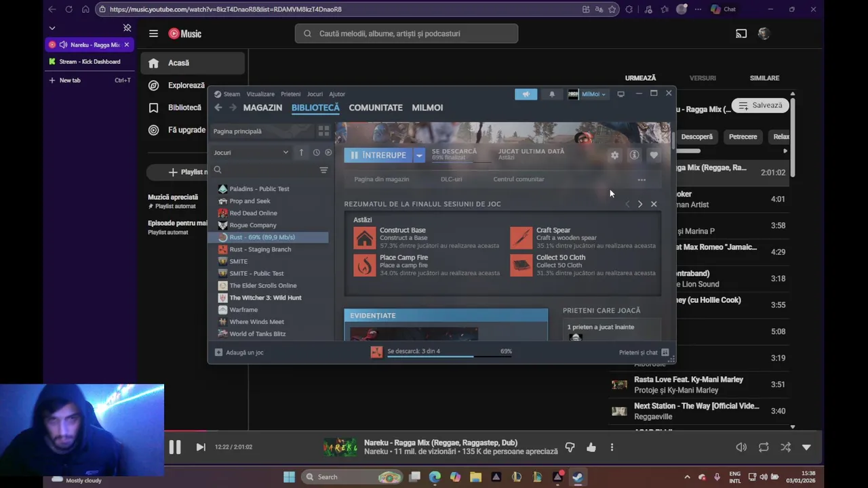Go forward with Steam's right arrow
The image size is (868, 488).
tap(233, 108)
